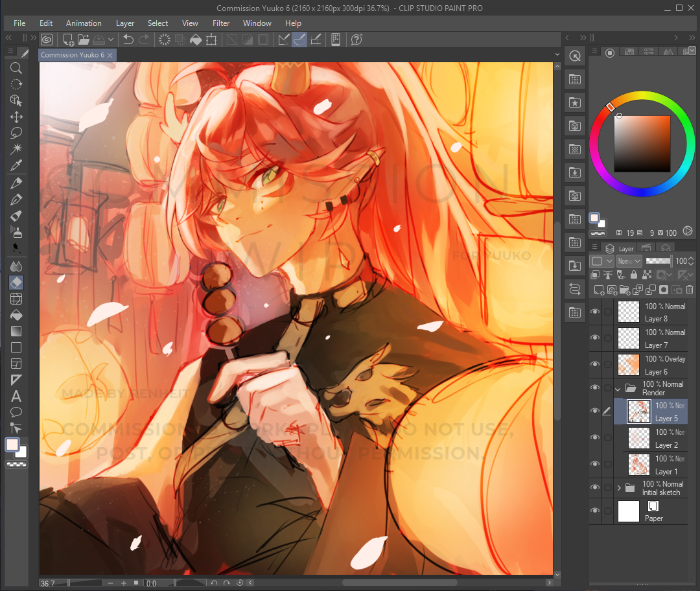Open the layer blending mode dropdown
700x591 pixels.
point(628,261)
